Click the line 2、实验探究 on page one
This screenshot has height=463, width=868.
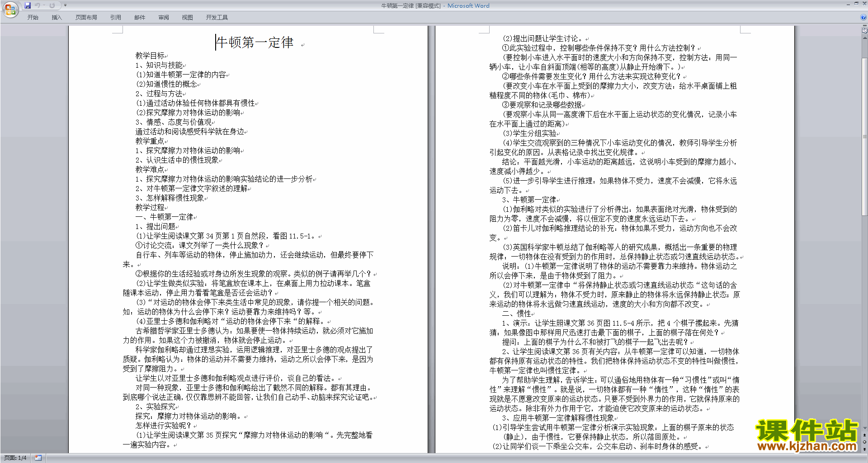155,407
